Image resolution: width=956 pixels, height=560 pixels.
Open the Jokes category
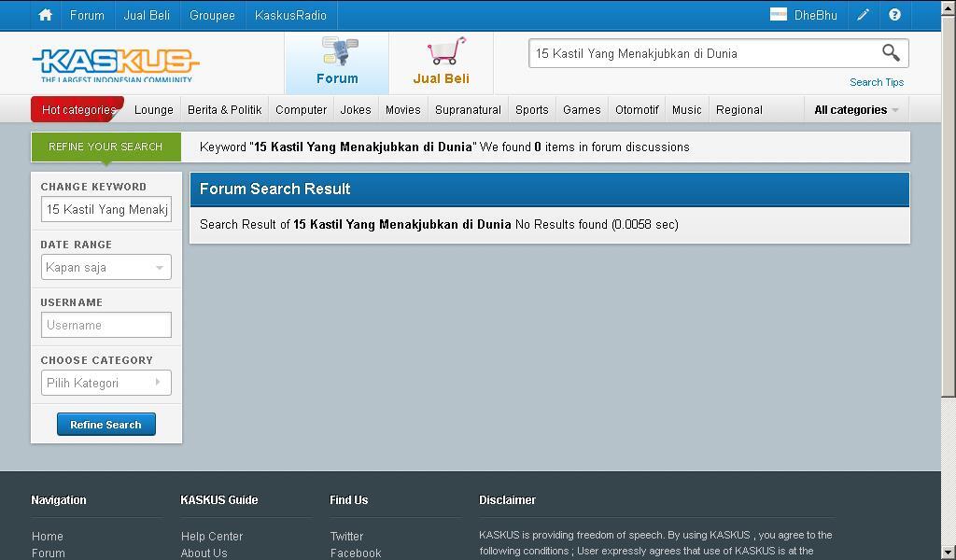tap(356, 110)
